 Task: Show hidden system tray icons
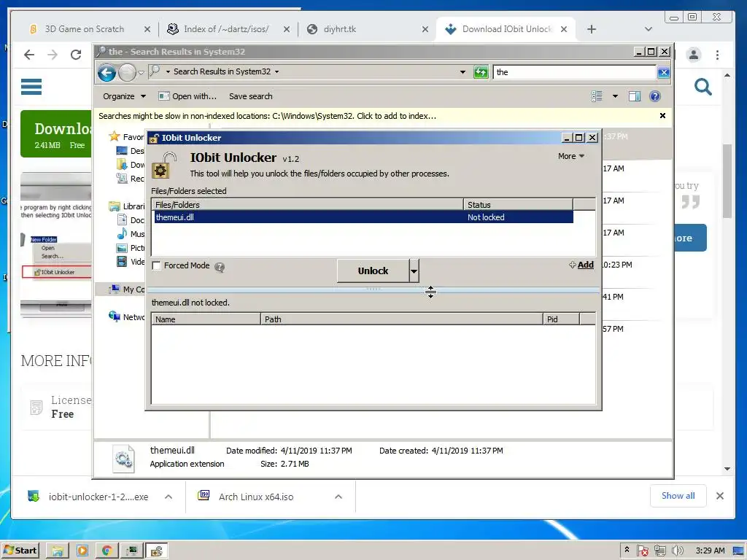click(627, 550)
